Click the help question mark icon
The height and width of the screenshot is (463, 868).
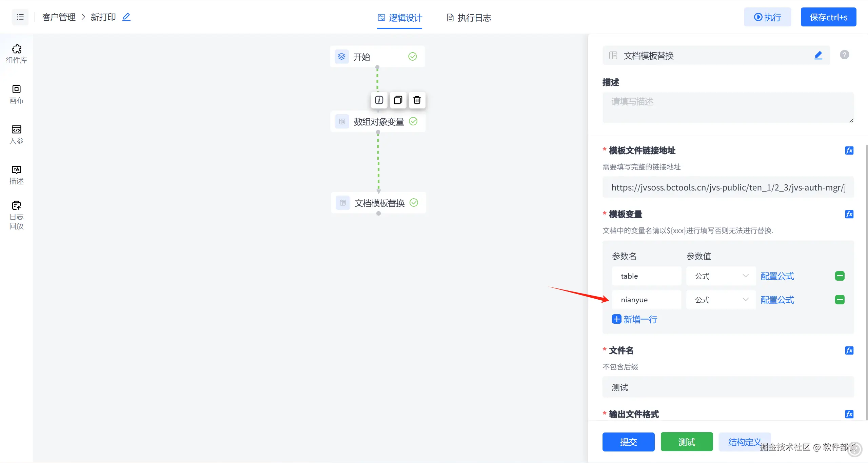tap(844, 55)
